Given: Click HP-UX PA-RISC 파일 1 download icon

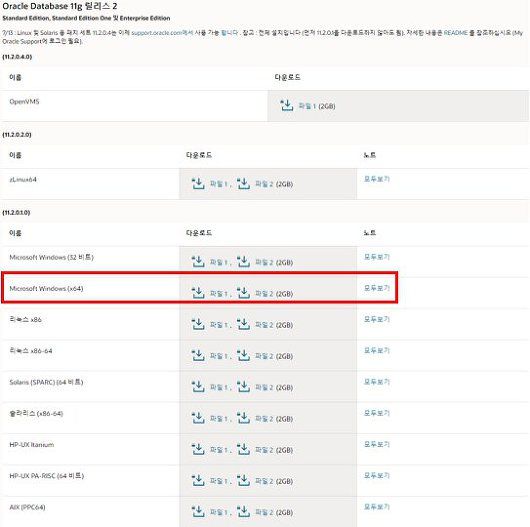Looking at the screenshot, I should 198,480.
